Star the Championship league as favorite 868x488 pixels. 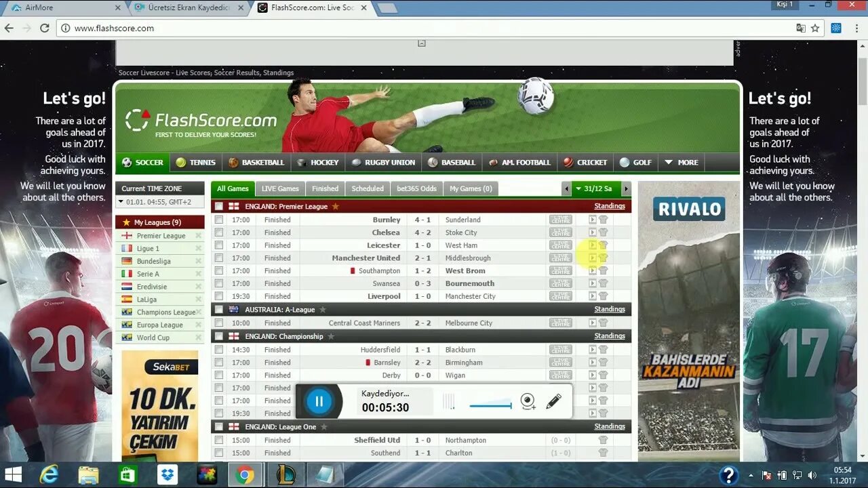pyautogui.click(x=331, y=336)
